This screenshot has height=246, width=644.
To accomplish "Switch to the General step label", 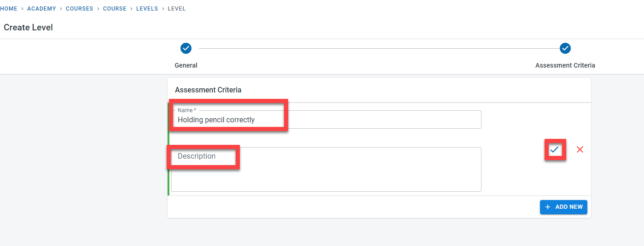I will click(x=186, y=65).
